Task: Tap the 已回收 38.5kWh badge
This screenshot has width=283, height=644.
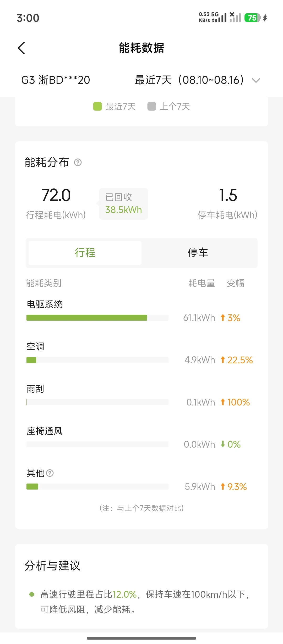Action: pyautogui.click(x=123, y=204)
